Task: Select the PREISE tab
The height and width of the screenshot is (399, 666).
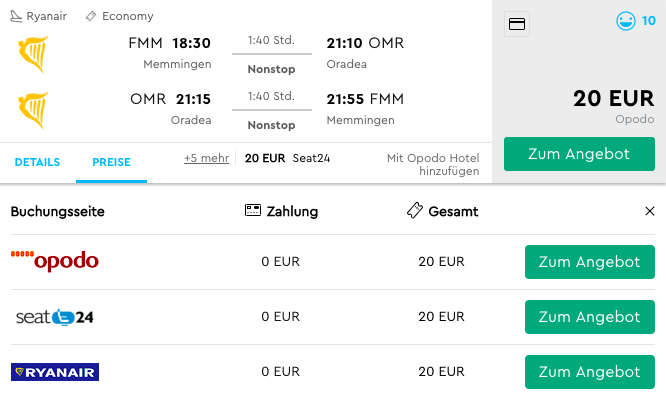Action: tap(111, 162)
